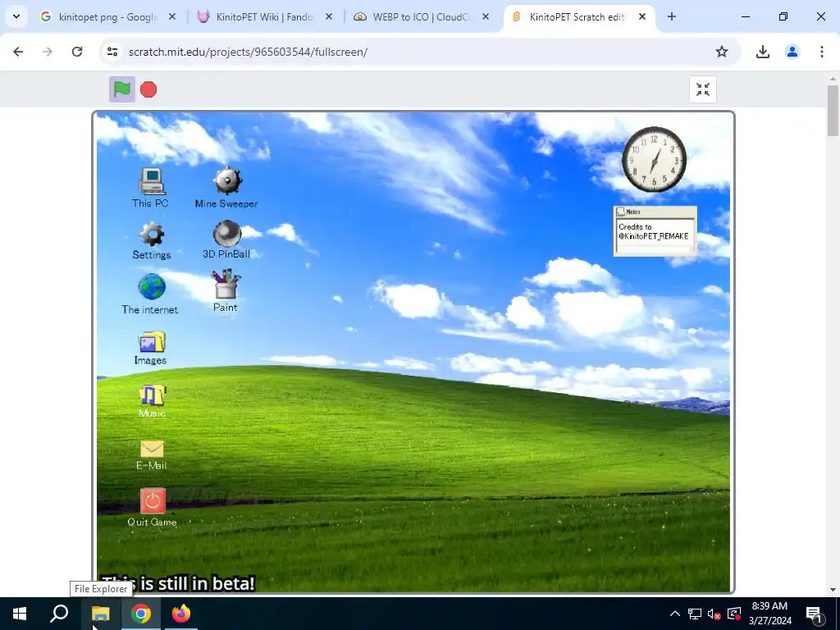The height and width of the screenshot is (630, 840).
Task: Show hidden system tray icons
Action: point(675,614)
